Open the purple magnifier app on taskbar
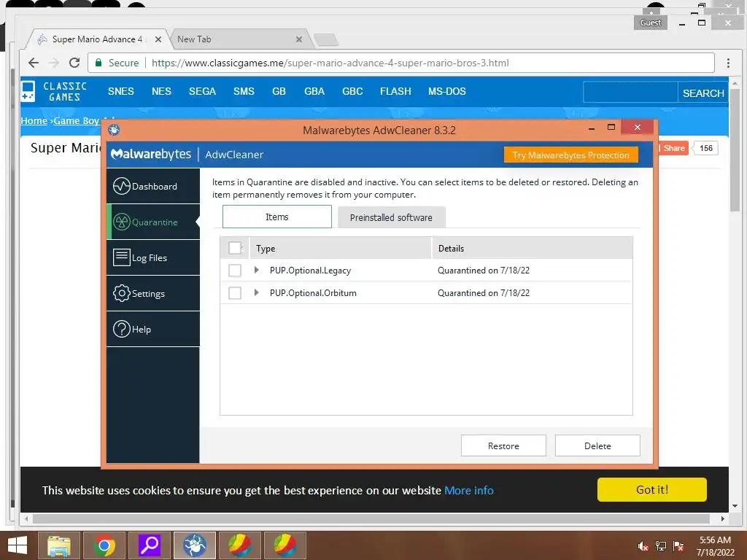Image resolution: width=747 pixels, height=560 pixels. pos(150,545)
